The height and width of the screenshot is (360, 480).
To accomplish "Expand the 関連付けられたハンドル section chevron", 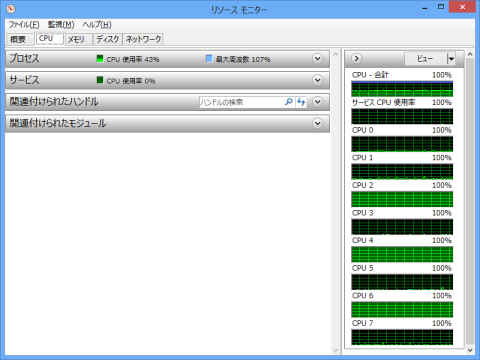I will [x=318, y=102].
